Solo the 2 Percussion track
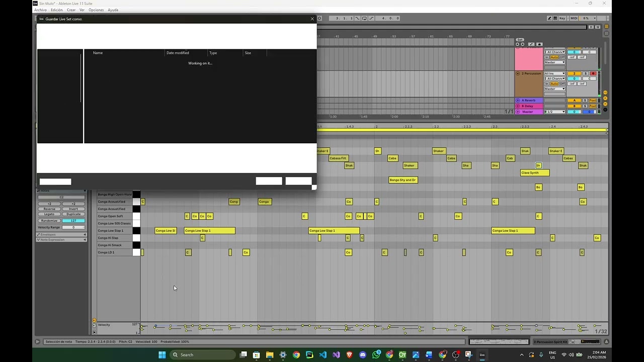 coord(586,73)
